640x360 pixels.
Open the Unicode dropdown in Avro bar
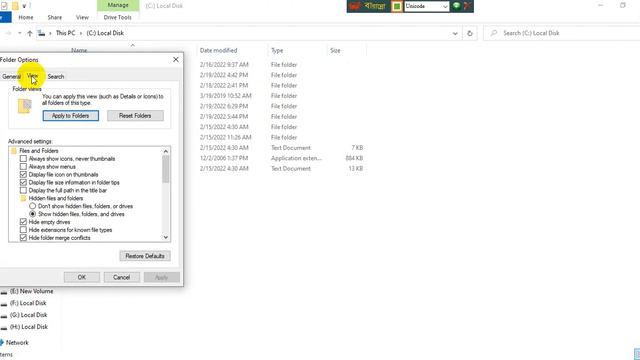point(427,6)
